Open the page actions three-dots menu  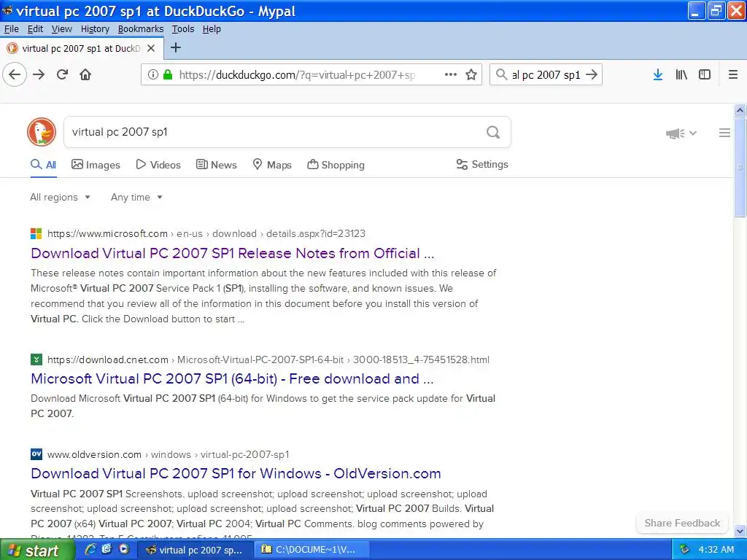[451, 74]
